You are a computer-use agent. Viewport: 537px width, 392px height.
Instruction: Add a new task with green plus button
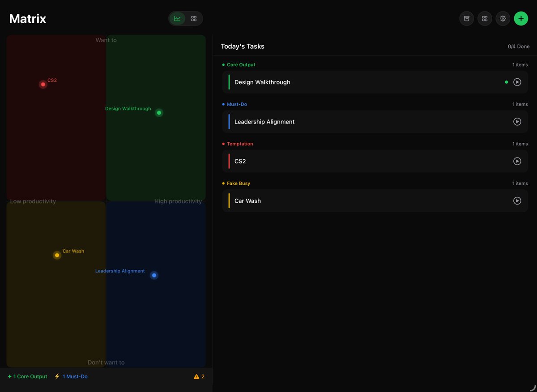(521, 18)
